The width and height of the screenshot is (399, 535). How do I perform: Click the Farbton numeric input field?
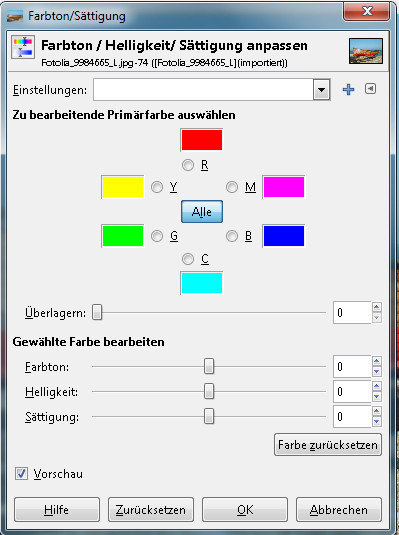click(352, 367)
